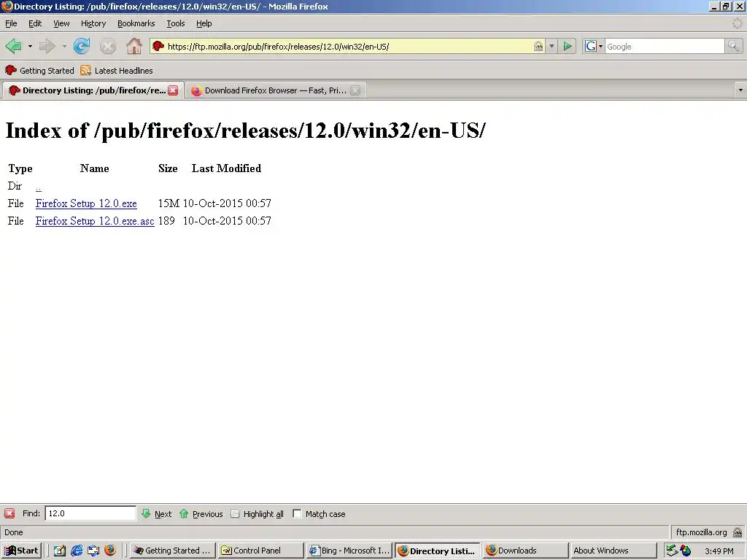Click the green Go button
This screenshot has height=560, width=747.
coord(568,46)
